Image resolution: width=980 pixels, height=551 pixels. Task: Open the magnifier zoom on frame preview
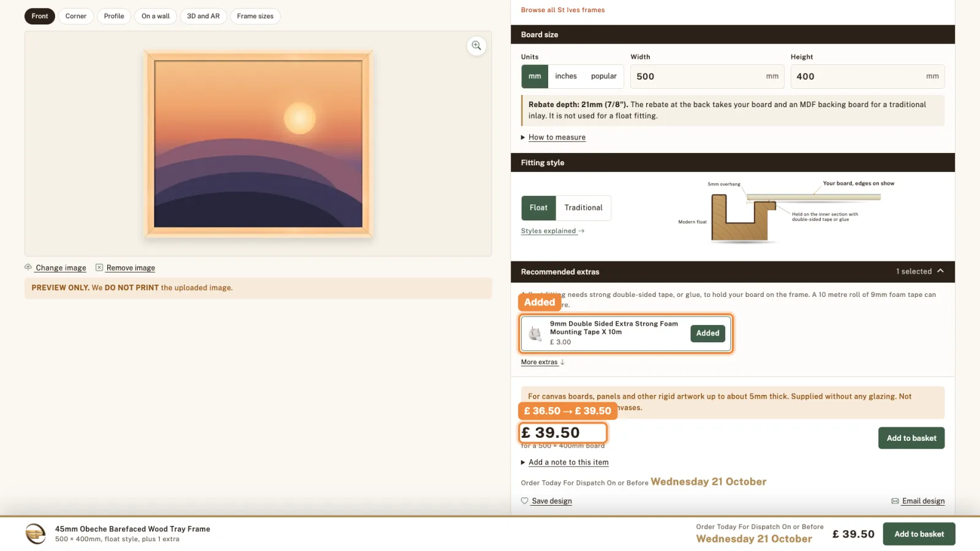pyautogui.click(x=477, y=46)
